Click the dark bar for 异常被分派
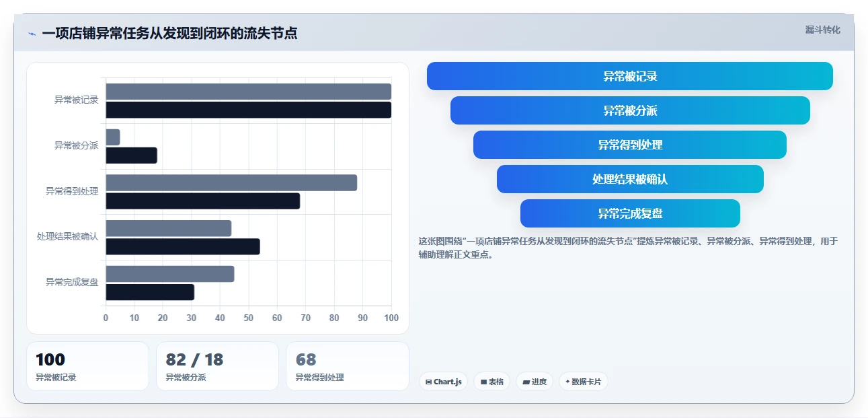This screenshot has width=868, height=418. point(131,155)
